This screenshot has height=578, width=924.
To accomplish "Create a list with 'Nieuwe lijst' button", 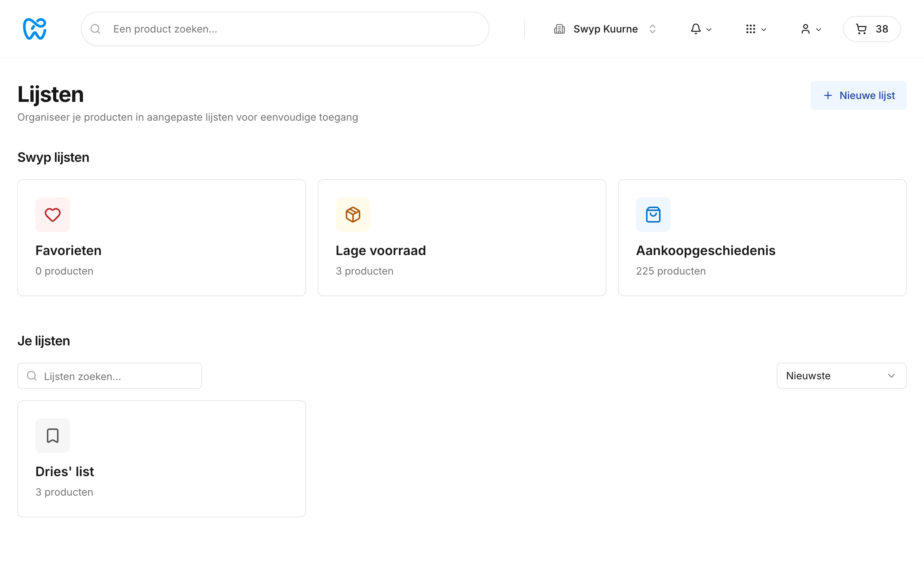I will coord(858,95).
